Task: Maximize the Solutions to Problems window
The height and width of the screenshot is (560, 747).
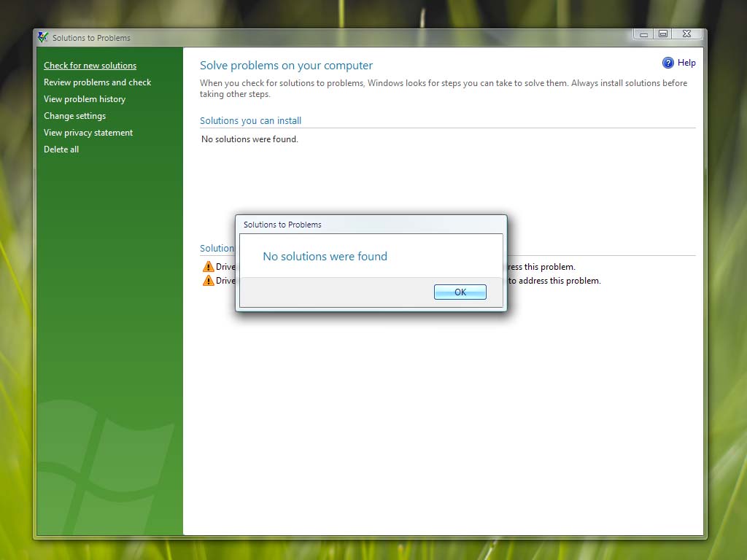Action: click(x=662, y=34)
